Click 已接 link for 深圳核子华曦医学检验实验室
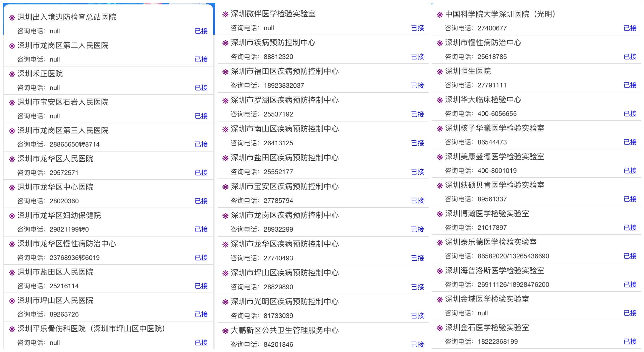This screenshot has height=352, width=644. [x=630, y=142]
